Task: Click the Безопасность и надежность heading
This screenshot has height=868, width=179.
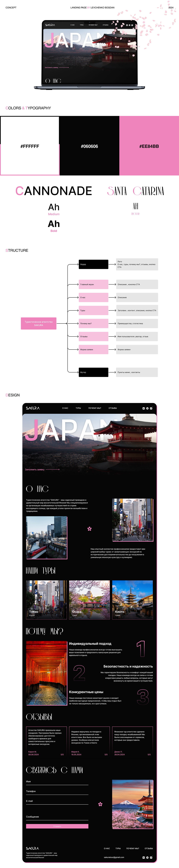Action: (x=128, y=667)
